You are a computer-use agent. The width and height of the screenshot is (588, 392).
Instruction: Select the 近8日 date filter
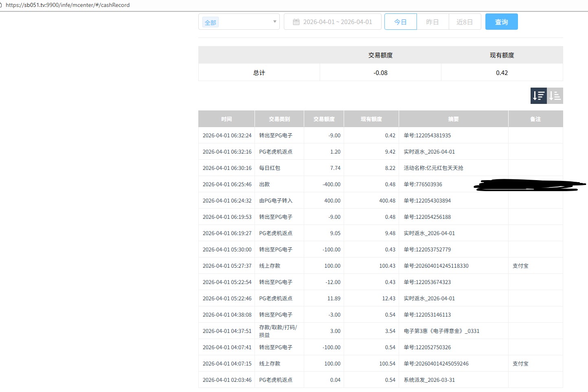[x=465, y=22]
